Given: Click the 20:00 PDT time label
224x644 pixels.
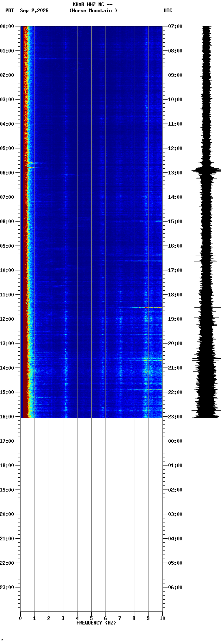Looking at the screenshot, I should (7, 514).
